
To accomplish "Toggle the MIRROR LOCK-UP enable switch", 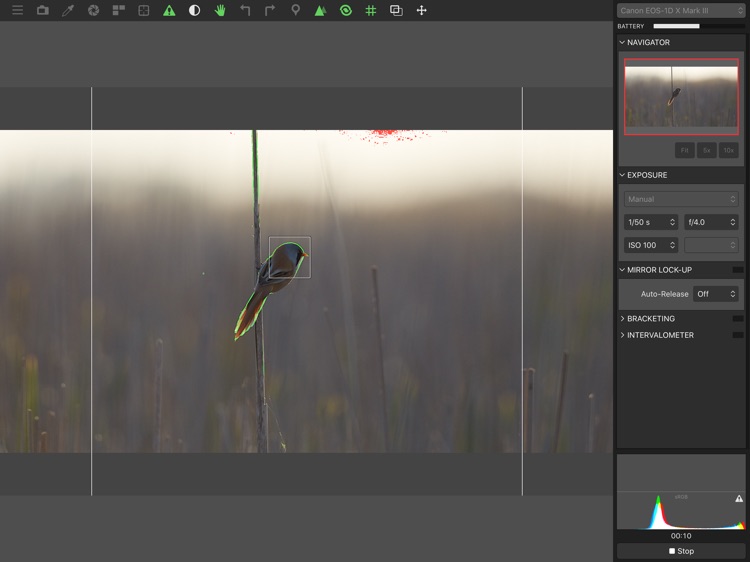I will pyautogui.click(x=738, y=270).
